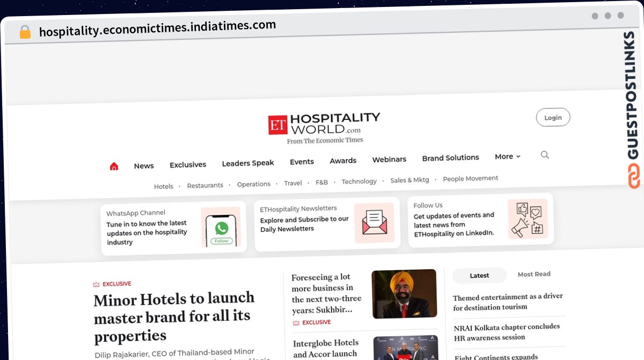This screenshot has width=644, height=360.
Task: Switch to the Most Read tab
Action: pos(534,274)
